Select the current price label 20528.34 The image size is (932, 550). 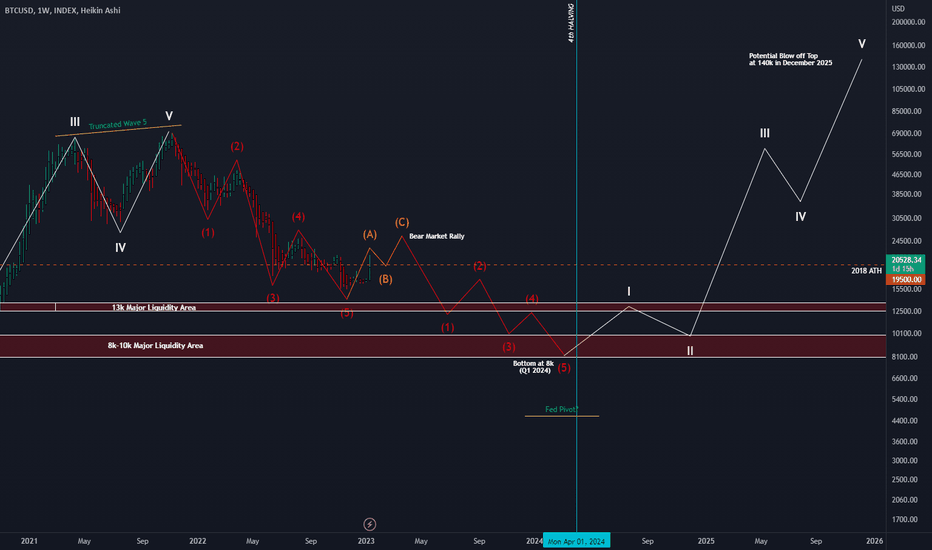point(906,260)
